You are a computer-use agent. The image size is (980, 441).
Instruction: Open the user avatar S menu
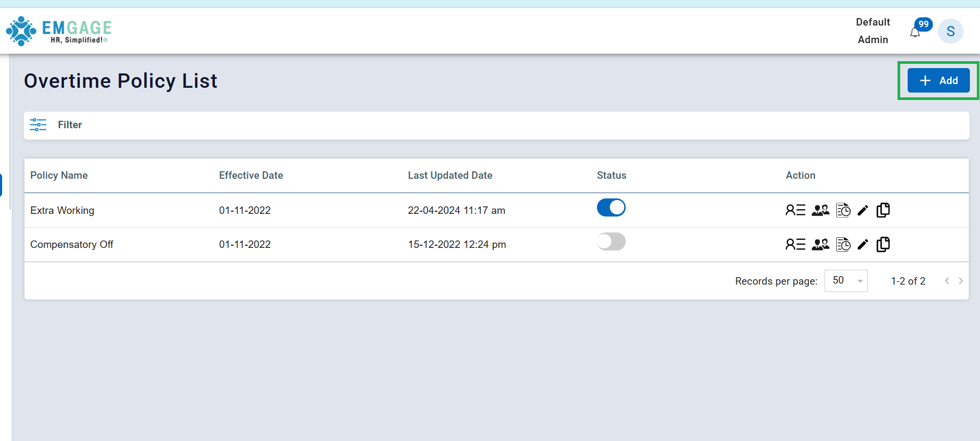pos(950,31)
